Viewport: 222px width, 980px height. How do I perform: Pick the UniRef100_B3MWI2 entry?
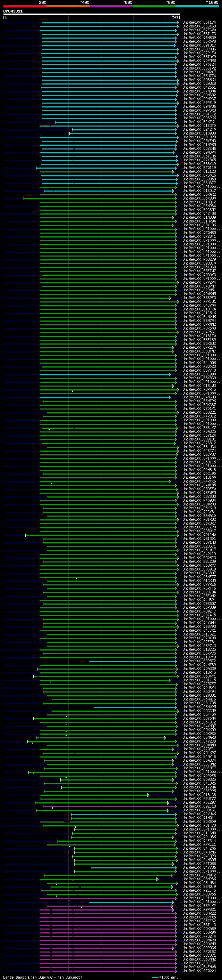(199, 875)
